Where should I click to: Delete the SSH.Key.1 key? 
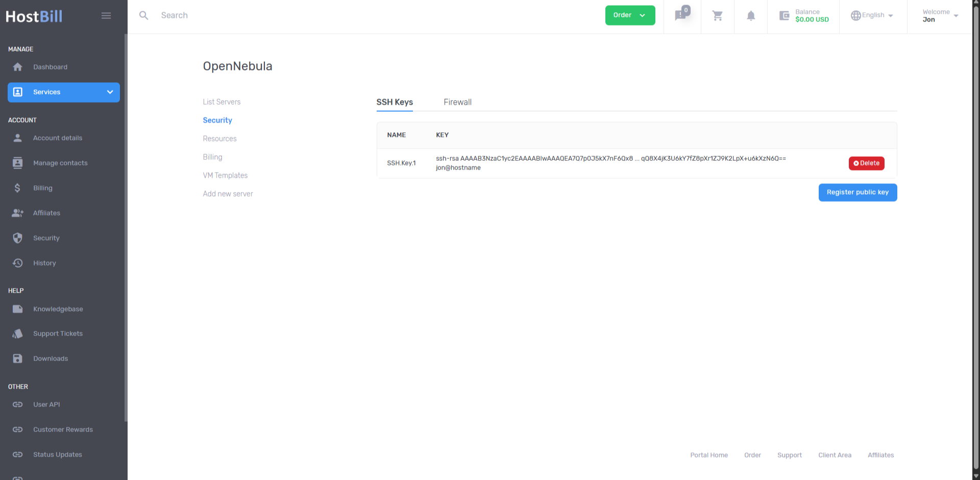(866, 163)
